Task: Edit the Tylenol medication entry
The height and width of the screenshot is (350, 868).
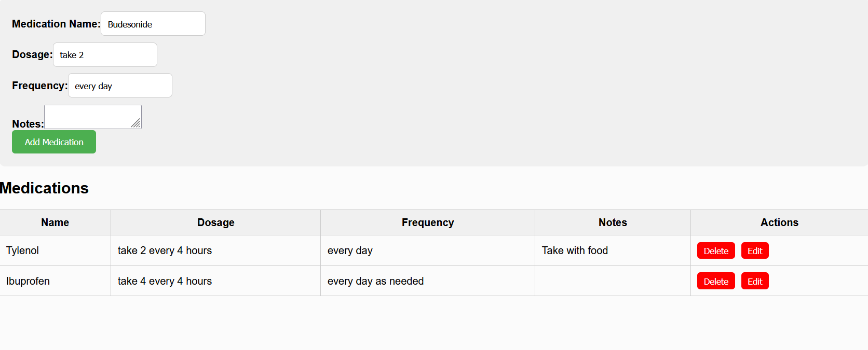Action: point(755,250)
